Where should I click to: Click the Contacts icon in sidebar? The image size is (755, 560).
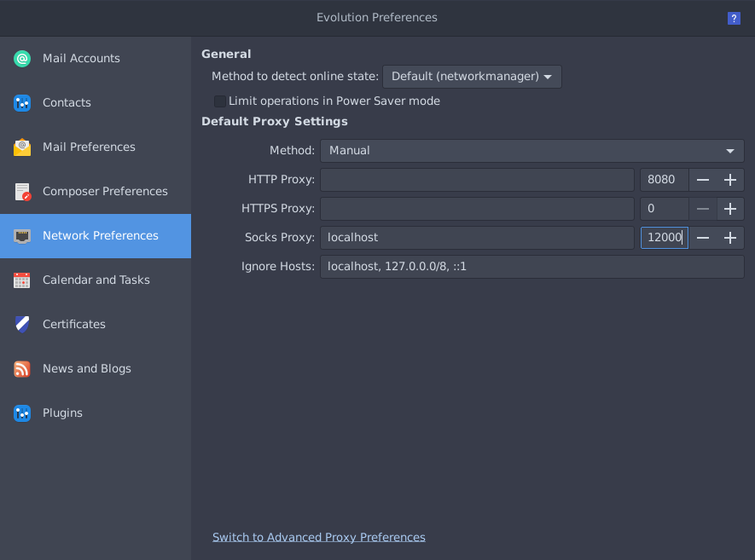click(x=22, y=103)
